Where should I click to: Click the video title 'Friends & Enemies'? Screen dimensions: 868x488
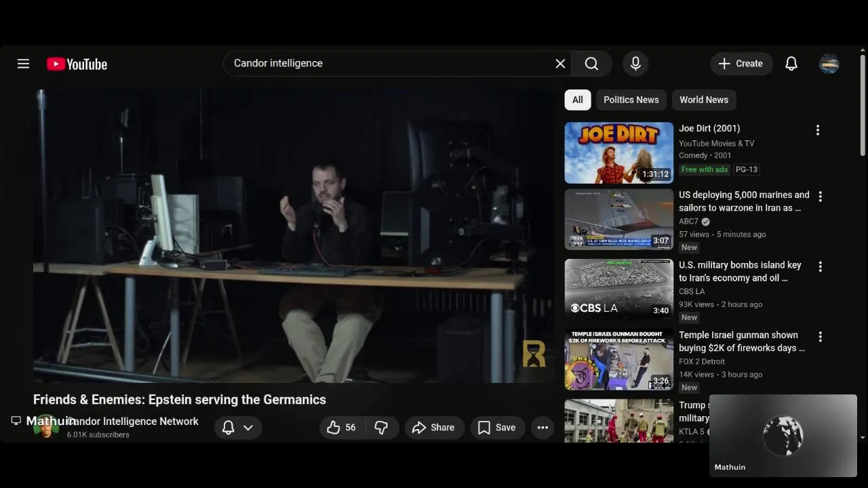coord(180,400)
